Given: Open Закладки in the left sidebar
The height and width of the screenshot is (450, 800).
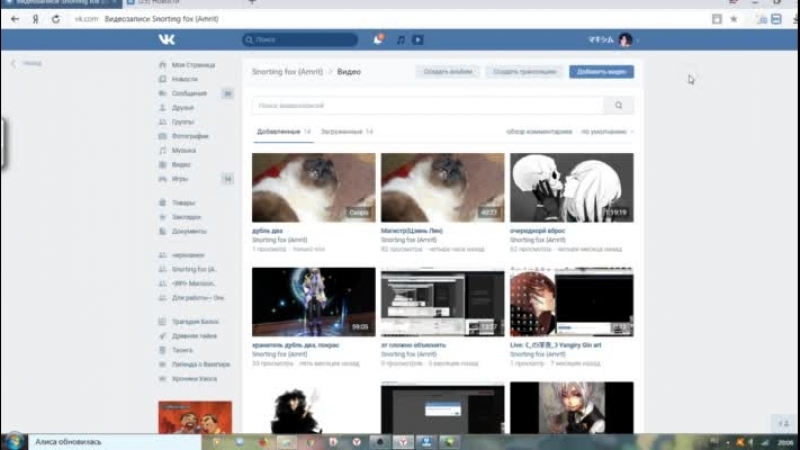Looking at the screenshot, I should pos(186,216).
